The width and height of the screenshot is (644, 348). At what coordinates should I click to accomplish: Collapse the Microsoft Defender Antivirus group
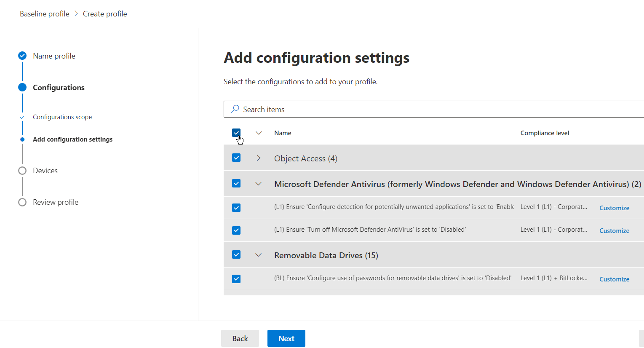coord(259,184)
